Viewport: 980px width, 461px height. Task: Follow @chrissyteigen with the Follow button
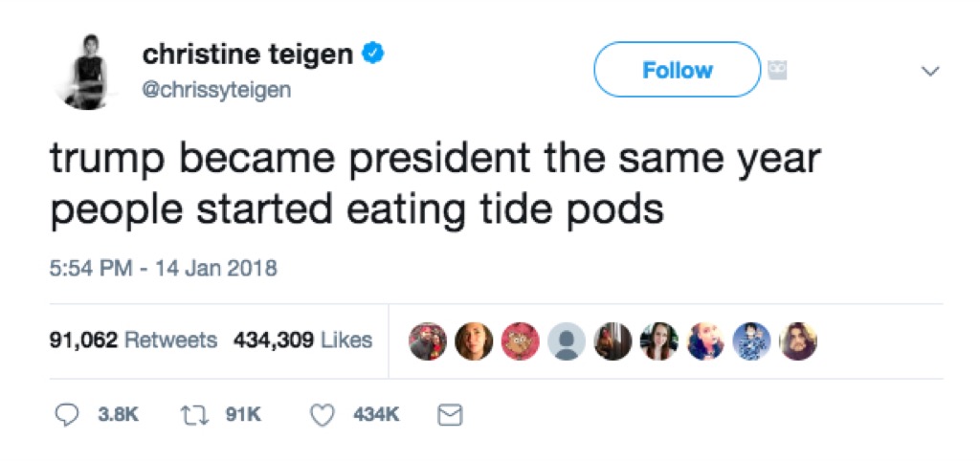(x=677, y=70)
